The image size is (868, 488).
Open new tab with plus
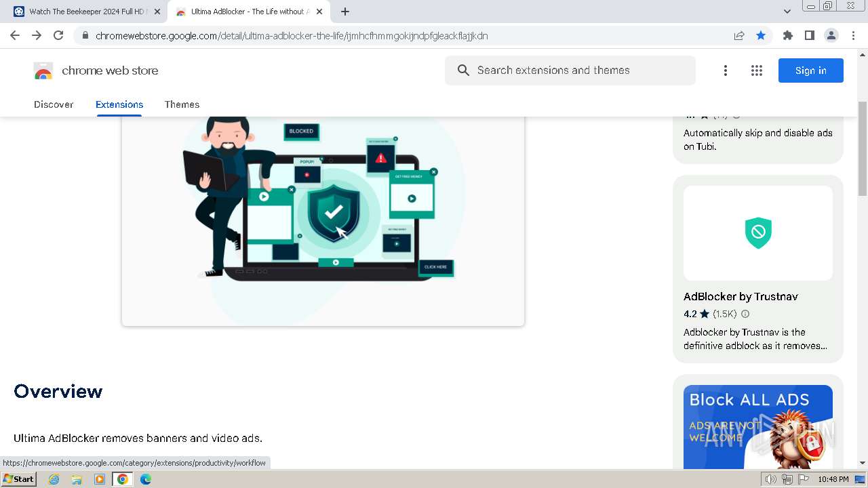[345, 12]
